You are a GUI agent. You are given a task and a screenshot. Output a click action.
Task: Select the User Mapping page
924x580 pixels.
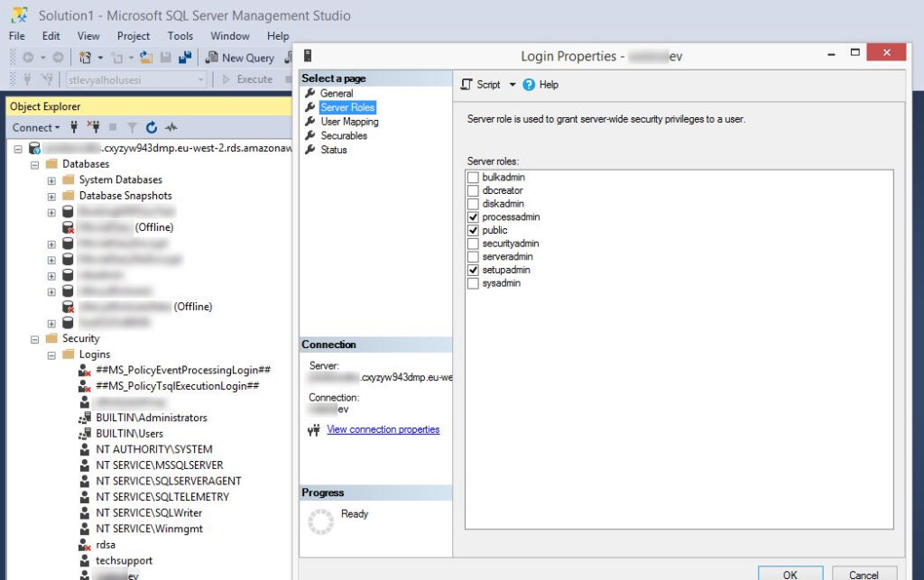(x=349, y=121)
